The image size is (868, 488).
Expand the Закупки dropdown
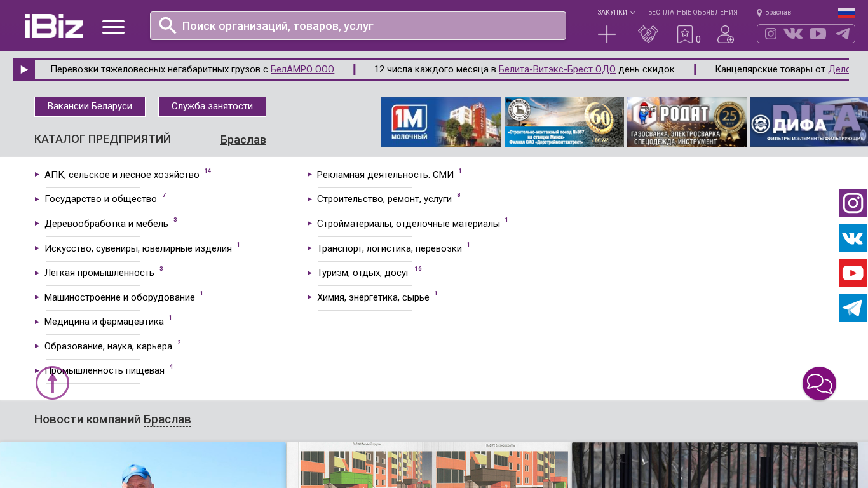pyautogui.click(x=616, y=13)
